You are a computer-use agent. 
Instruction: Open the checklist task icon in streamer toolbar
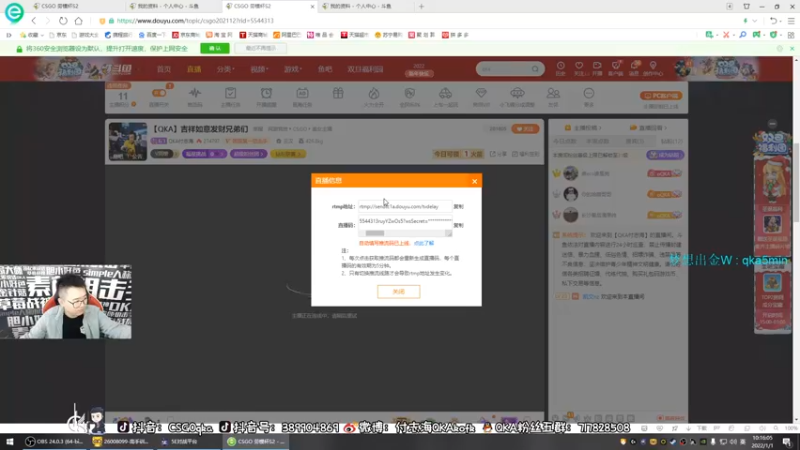[x=231, y=93]
